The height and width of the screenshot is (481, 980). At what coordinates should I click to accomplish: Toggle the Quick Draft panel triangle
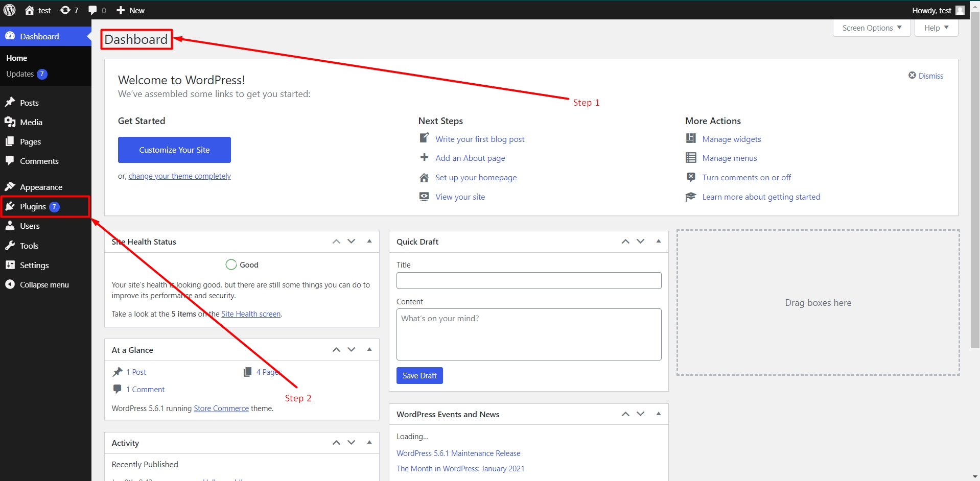point(659,242)
